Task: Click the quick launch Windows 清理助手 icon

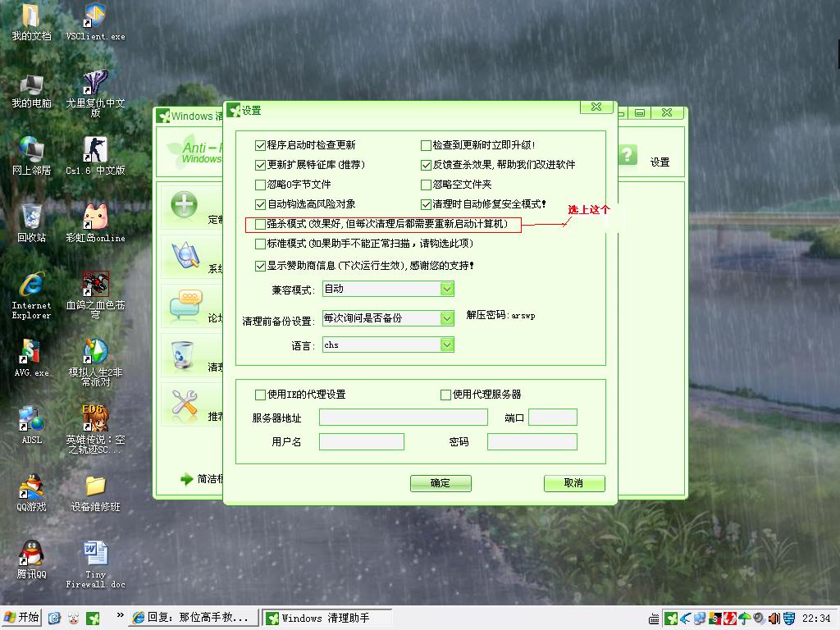Action: coord(93,619)
